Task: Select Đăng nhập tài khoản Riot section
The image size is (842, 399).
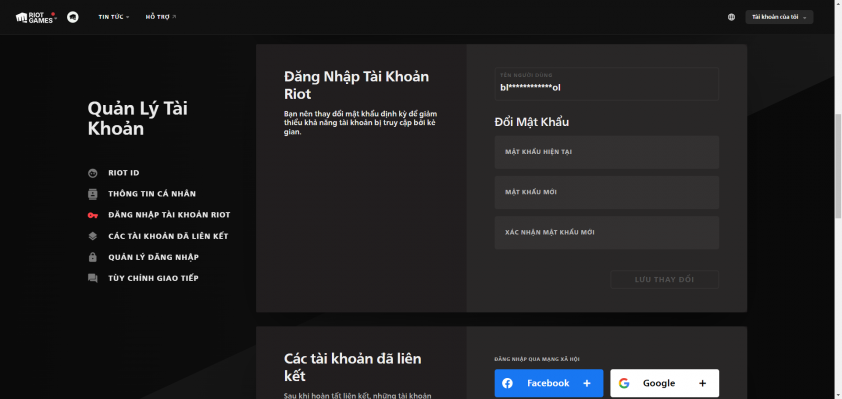Action: 169,215
